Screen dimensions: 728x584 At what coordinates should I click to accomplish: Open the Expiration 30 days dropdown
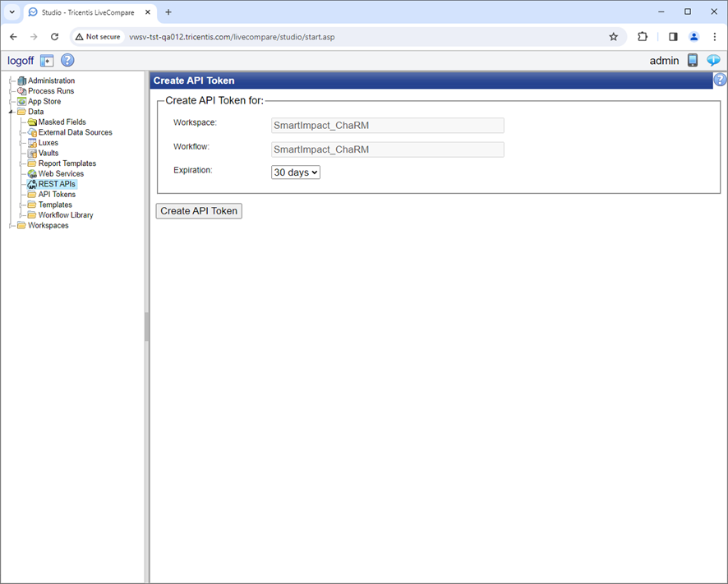[x=295, y=172]
